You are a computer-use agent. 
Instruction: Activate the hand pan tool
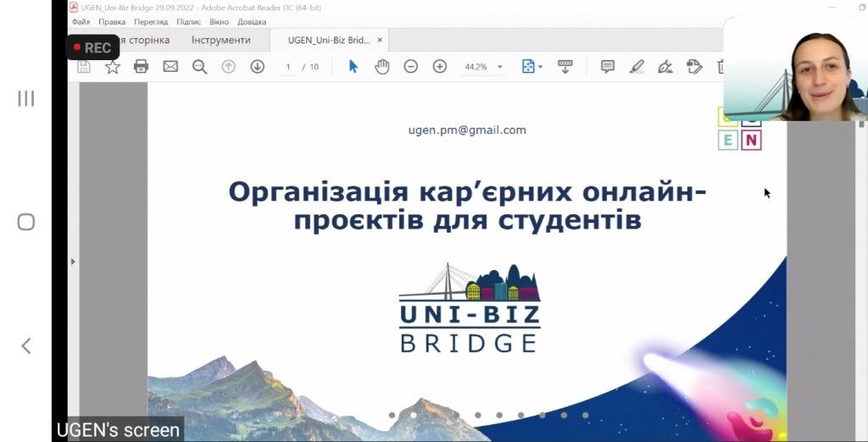(x=382, y=67)
